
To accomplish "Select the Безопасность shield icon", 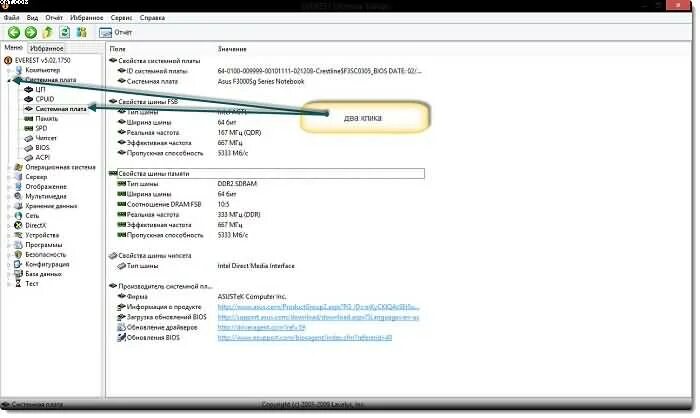I will (18, 255).
